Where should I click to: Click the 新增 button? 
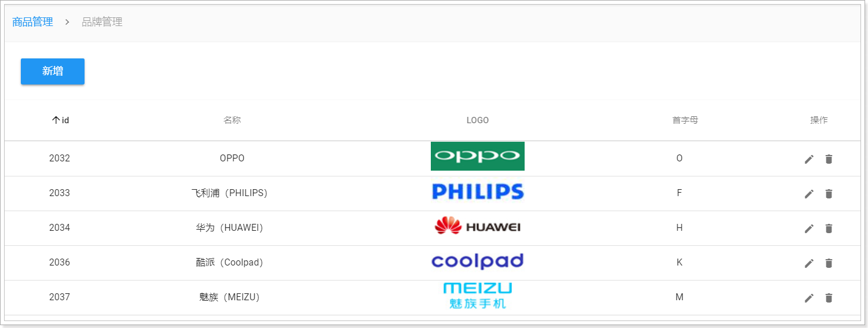(53, 71)
